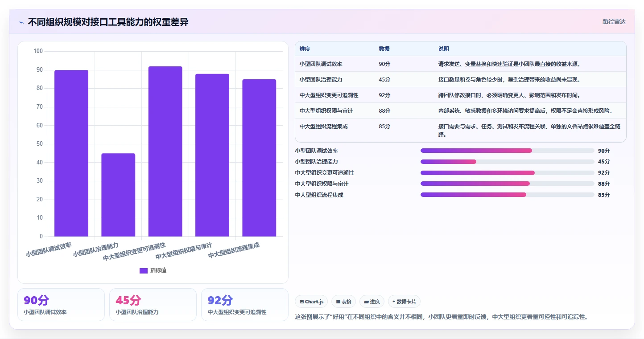Click the 小型团队治理能力 bar in chart

[x=118, y=195]
